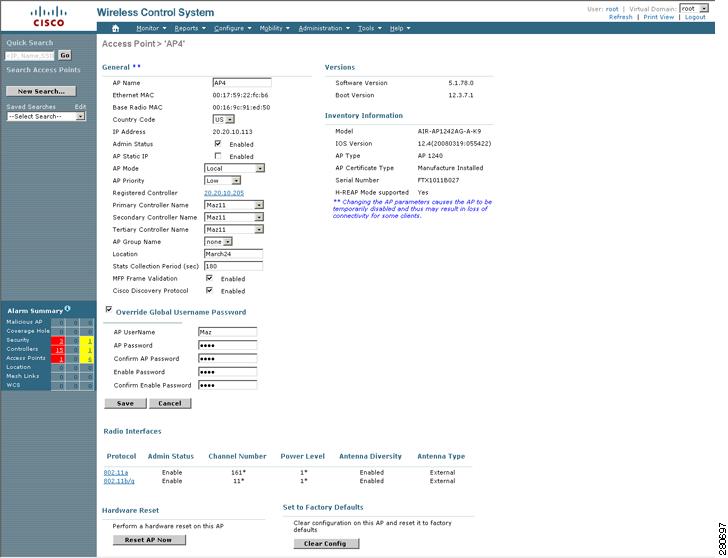Uncheck Override Global Username Password

109,309
